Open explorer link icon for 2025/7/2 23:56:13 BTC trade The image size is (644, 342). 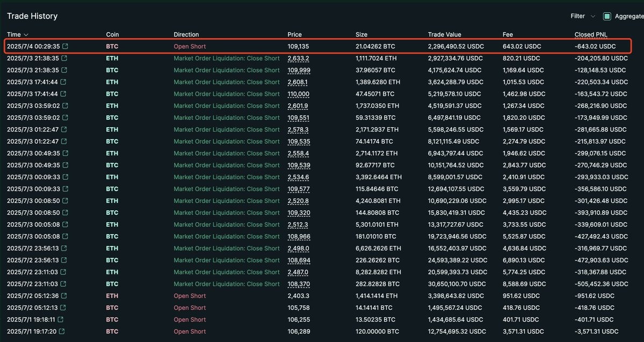point(64,260)
